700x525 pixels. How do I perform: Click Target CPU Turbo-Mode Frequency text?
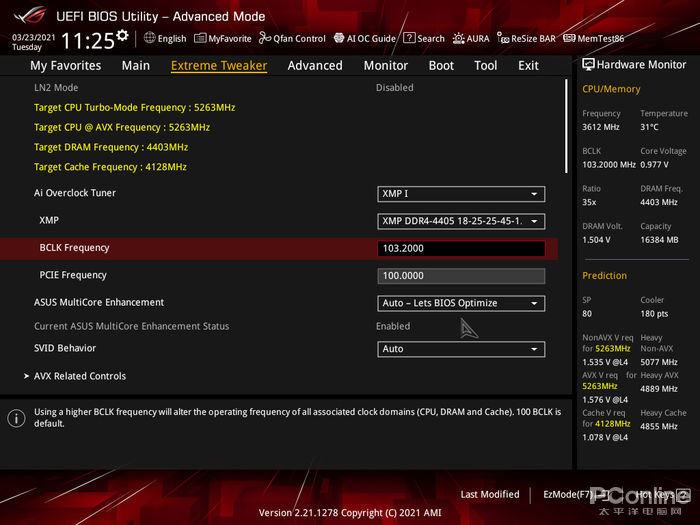(135, 108)
